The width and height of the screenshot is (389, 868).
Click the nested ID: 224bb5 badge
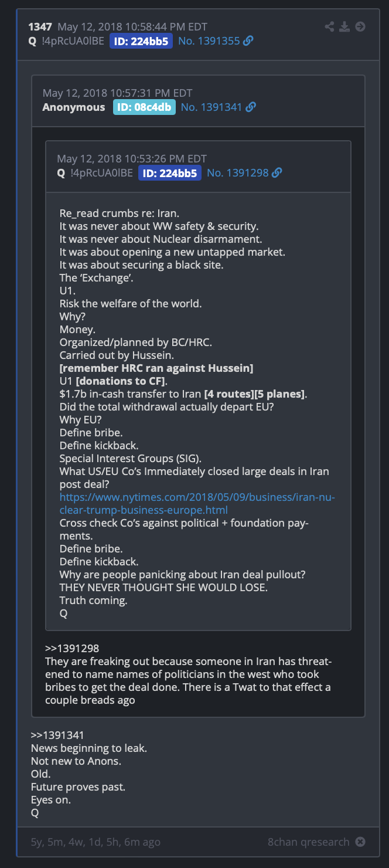(x=170, y=172)
